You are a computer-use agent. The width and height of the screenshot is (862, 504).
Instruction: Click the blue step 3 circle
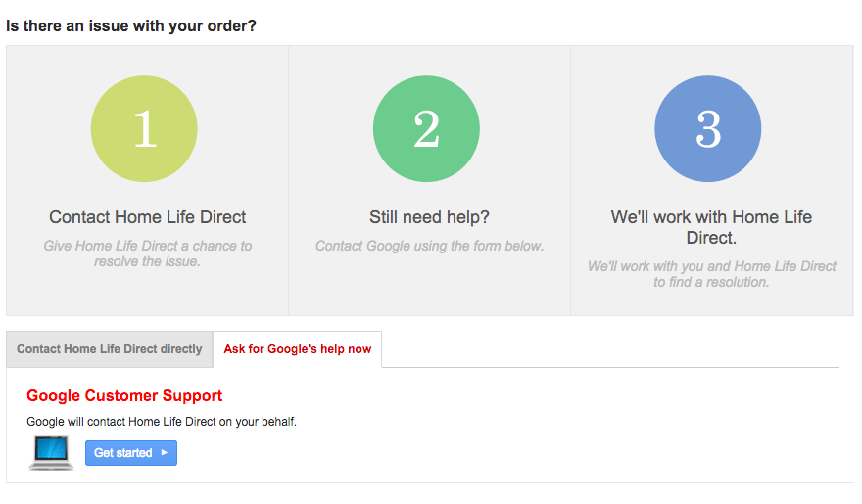coord(708,129)
